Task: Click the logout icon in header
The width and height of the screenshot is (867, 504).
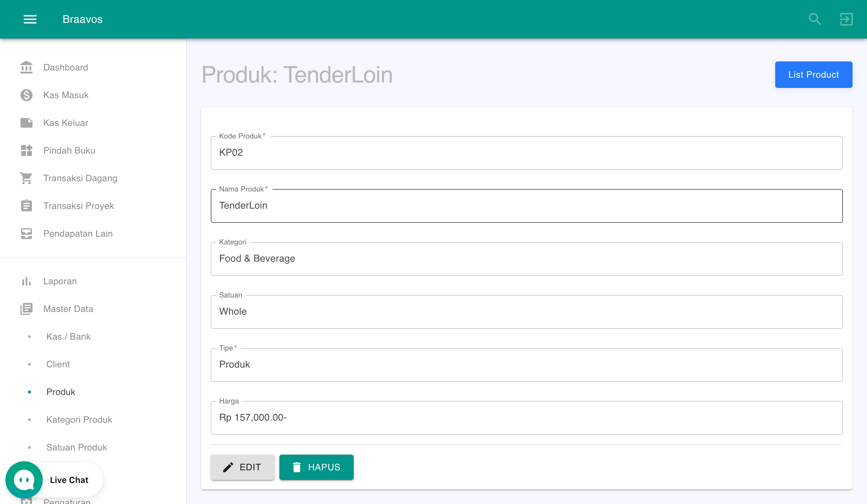Action: pos(846,19)
